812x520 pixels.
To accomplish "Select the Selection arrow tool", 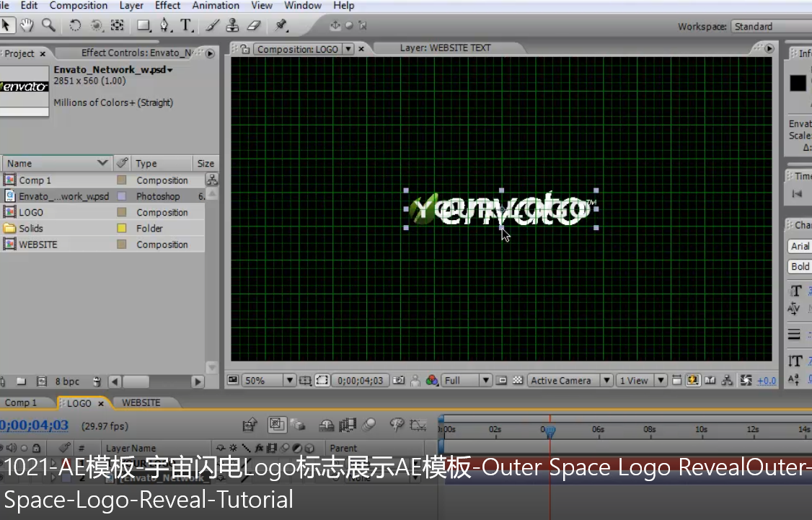I will [x=6, y=25].
